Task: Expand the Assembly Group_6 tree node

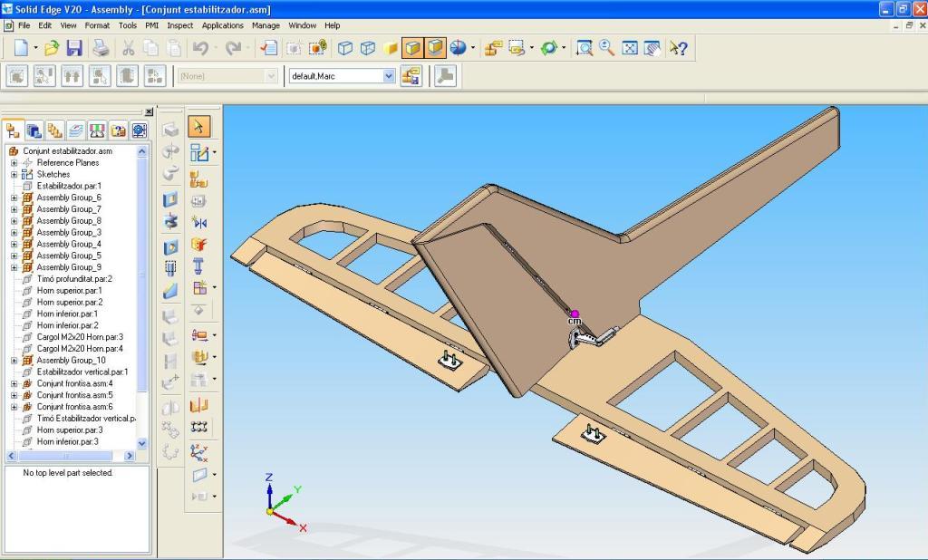Action: [x=14, y=198]
